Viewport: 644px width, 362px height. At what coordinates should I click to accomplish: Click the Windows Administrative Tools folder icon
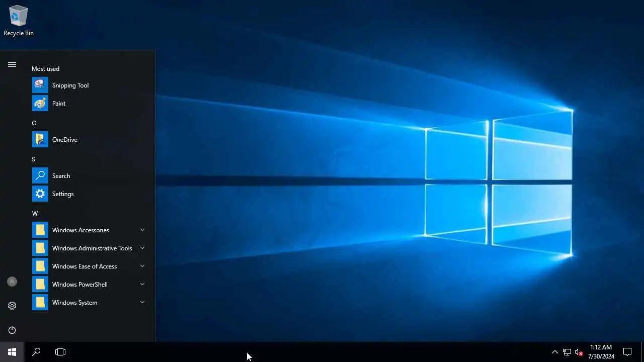tap(40, 248)
